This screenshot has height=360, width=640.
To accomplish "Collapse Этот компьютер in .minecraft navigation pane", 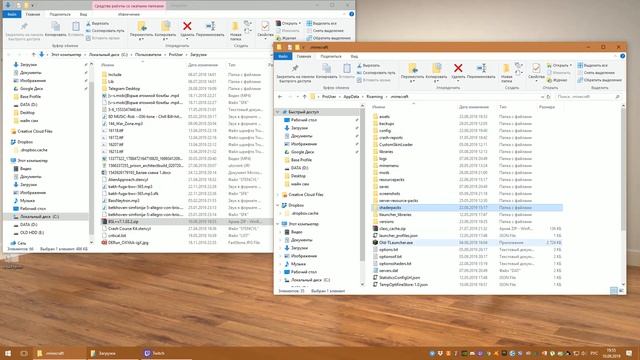I will tap(278, 224).
